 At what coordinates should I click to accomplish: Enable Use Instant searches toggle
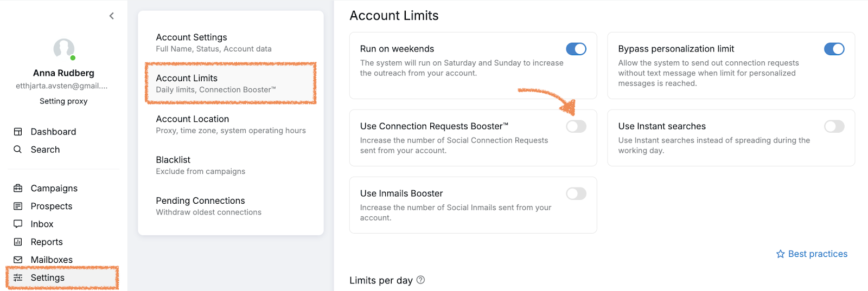click(834, 127)
